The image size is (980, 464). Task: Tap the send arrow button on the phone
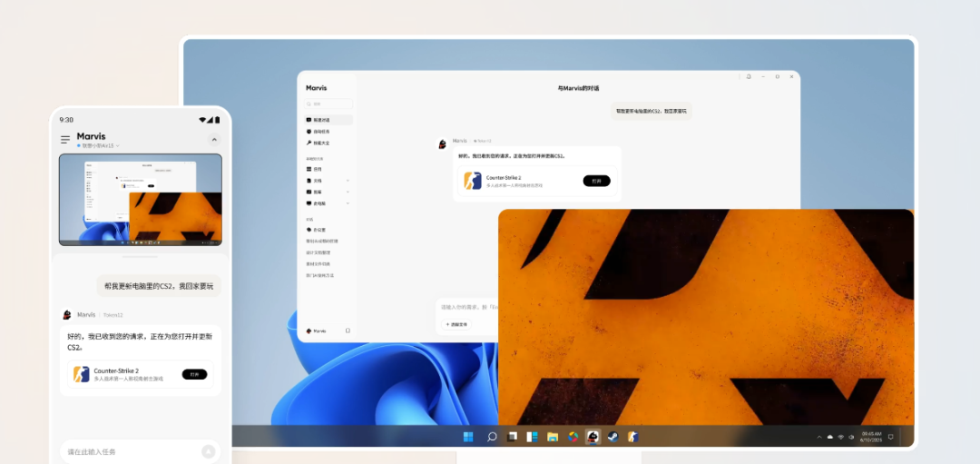point(209,451)
